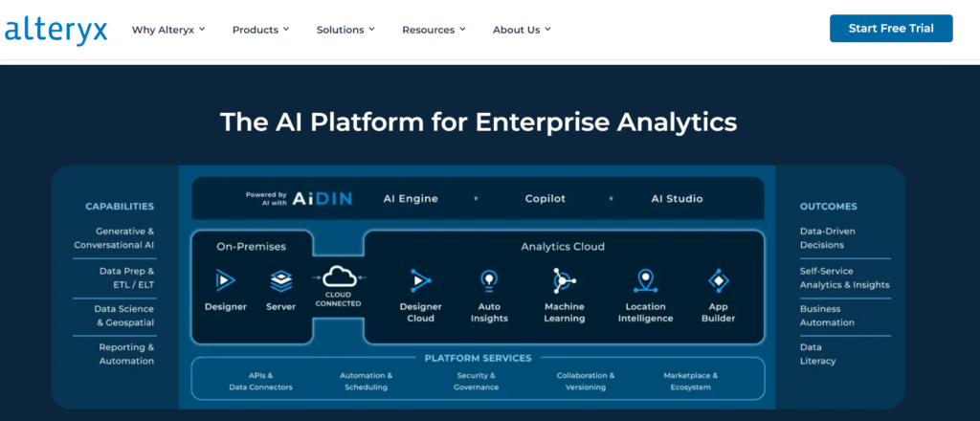Select Data Prep & ETL / ELT
The height and width of the screenshot is (421, 980).
[126, 278]
